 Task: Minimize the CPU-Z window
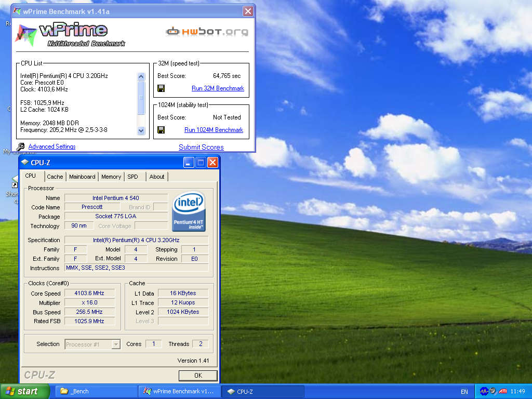189,163
